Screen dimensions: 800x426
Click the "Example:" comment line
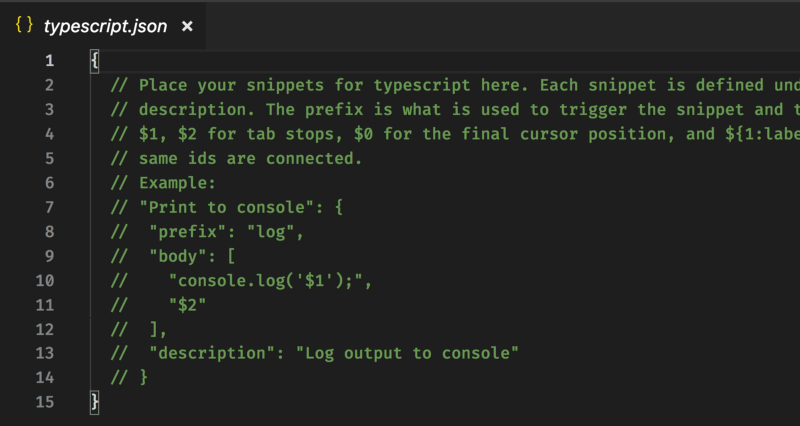click(178, 182)
